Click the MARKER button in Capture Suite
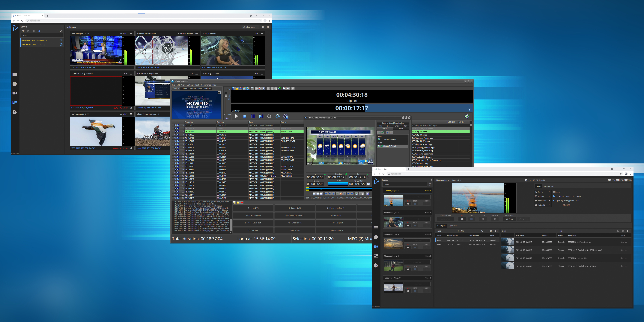The image size is (644, 322). tap(494, 219)
